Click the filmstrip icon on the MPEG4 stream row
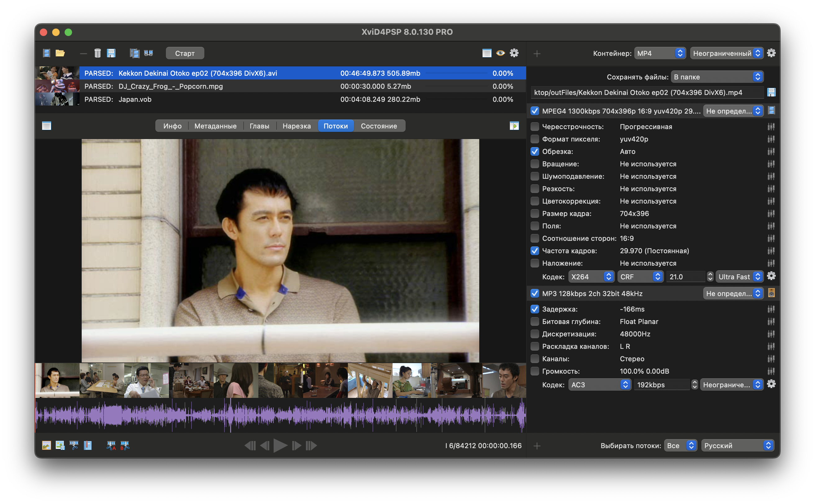 point(771,111)
